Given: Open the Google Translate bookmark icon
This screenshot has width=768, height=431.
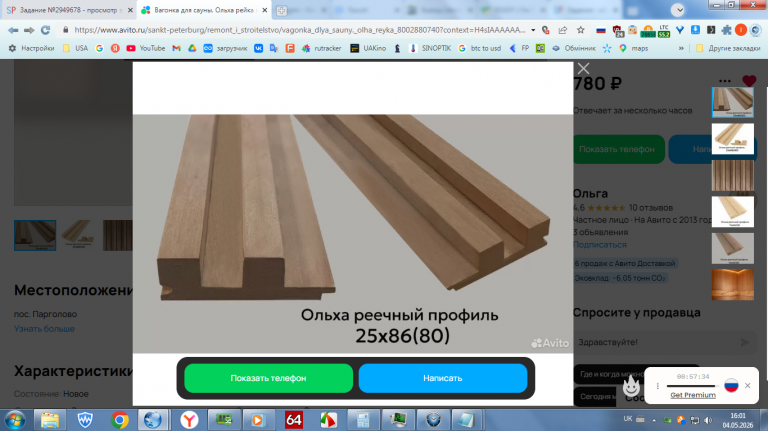Looking at the screenshot, I should click(x=274, y=48).
